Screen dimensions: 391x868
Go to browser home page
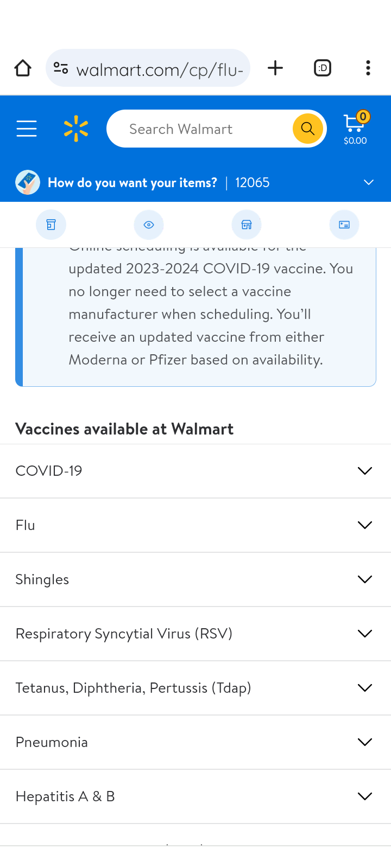click(x=23, y=68)
